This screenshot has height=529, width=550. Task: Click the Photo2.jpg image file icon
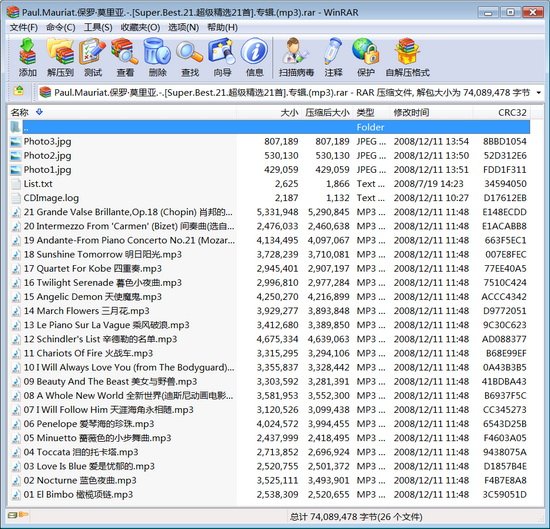pos(15,156)
